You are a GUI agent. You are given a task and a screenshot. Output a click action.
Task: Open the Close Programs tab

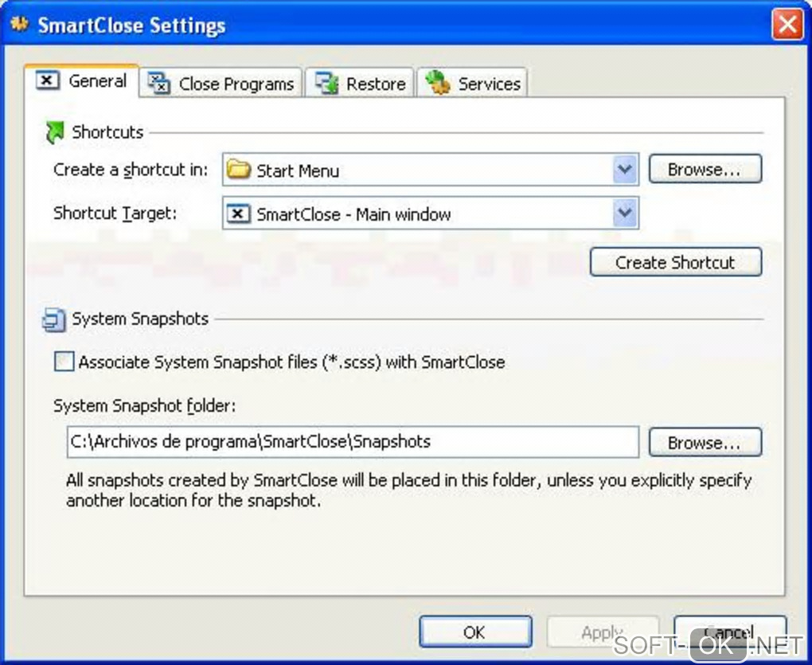221,84
